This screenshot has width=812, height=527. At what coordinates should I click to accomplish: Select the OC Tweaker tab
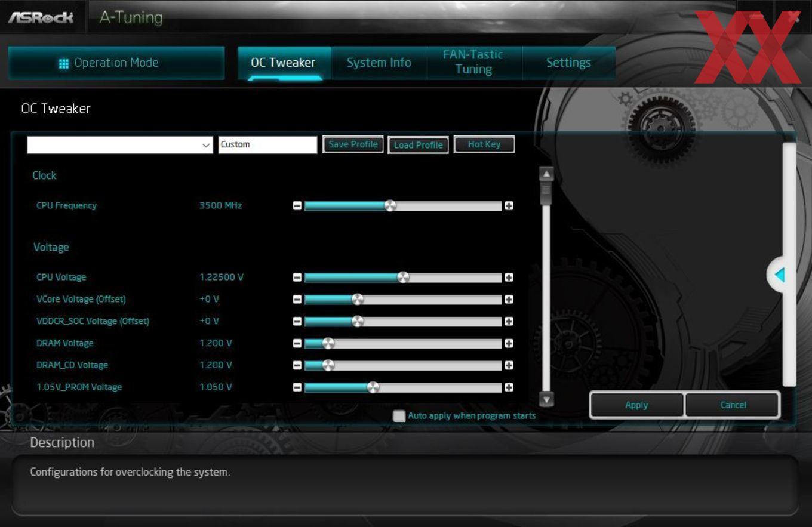pyautogui.click(x=284, y=63)
